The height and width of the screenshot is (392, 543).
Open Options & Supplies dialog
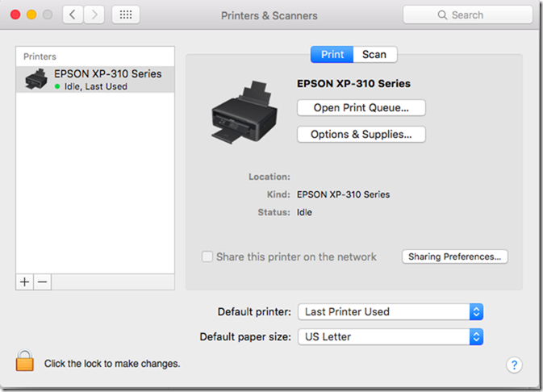point(361,135)
